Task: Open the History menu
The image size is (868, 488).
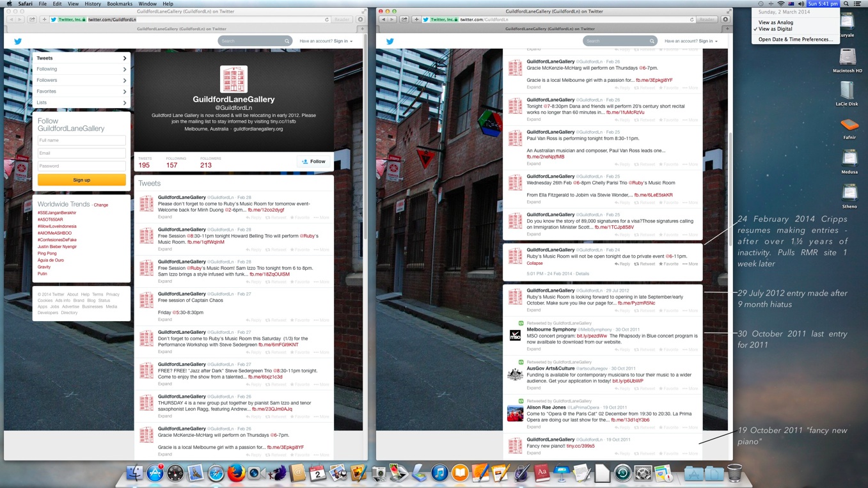Action: (x=93, y=4)
